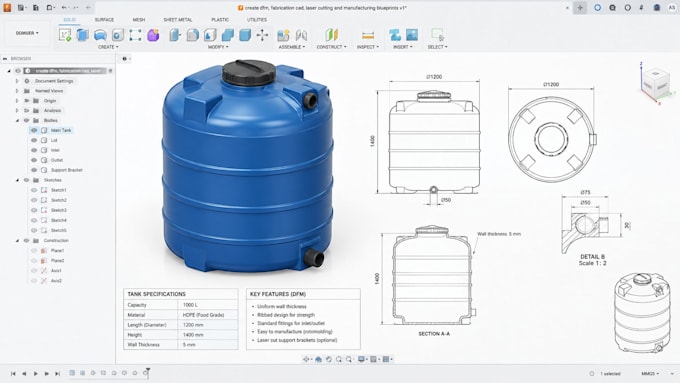This screenshot has width=680, height=383.
Task: Select the Select tool icon
Action: (x=437, y=35)
